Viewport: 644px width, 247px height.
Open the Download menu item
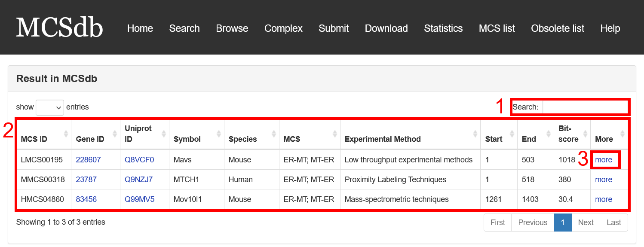click(x=386, y=28)
